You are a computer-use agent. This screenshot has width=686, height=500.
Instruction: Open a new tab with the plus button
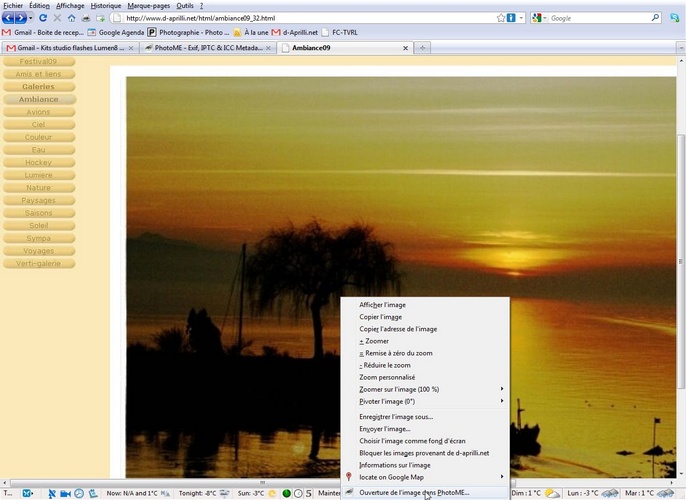click(423, 47)
